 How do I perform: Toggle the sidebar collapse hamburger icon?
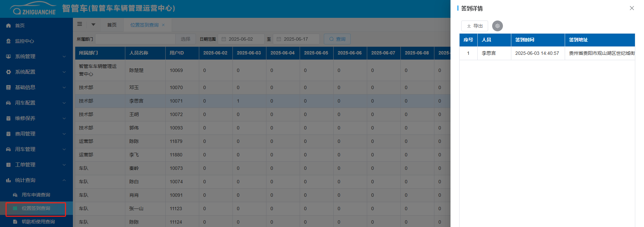click(x=80, y=24)
